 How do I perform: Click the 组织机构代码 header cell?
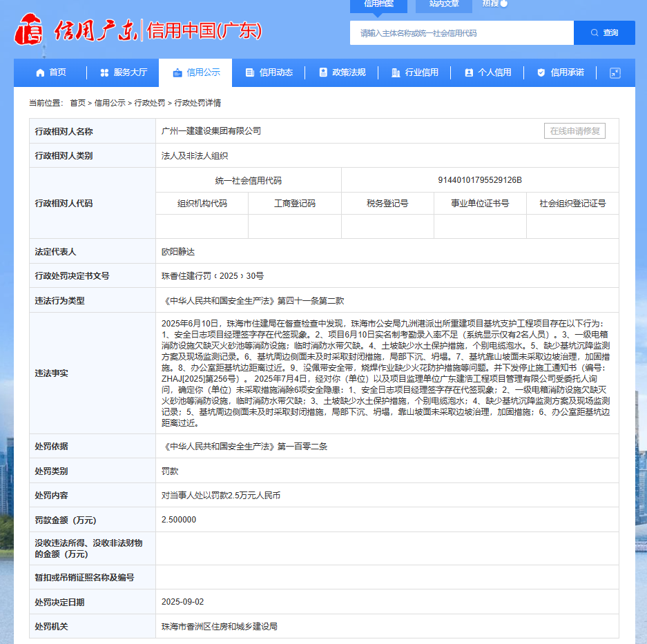(202, 204)
